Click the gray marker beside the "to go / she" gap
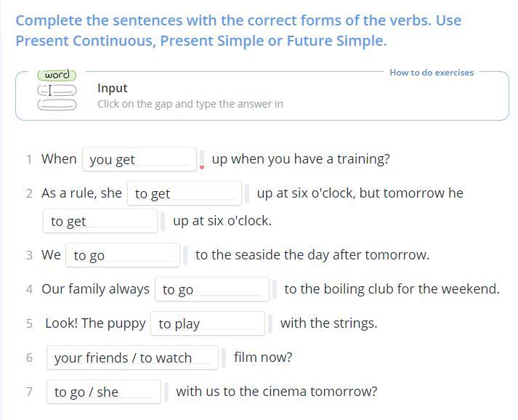The image size is (518, 420). (166, 392)
